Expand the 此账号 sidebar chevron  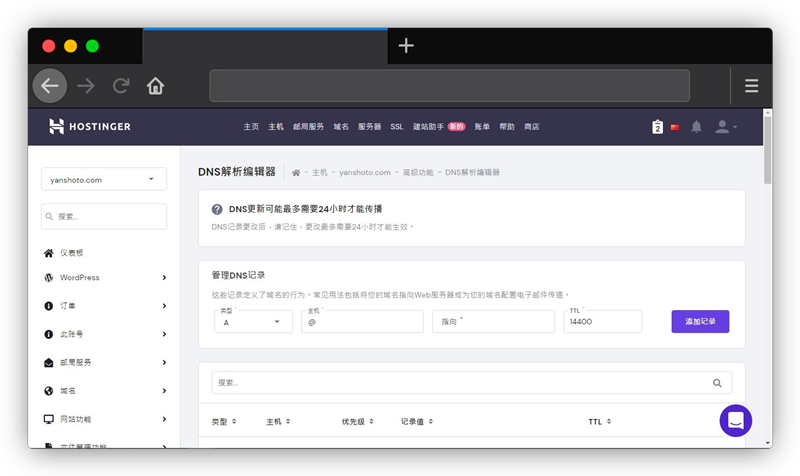click(x=164, y=334)
